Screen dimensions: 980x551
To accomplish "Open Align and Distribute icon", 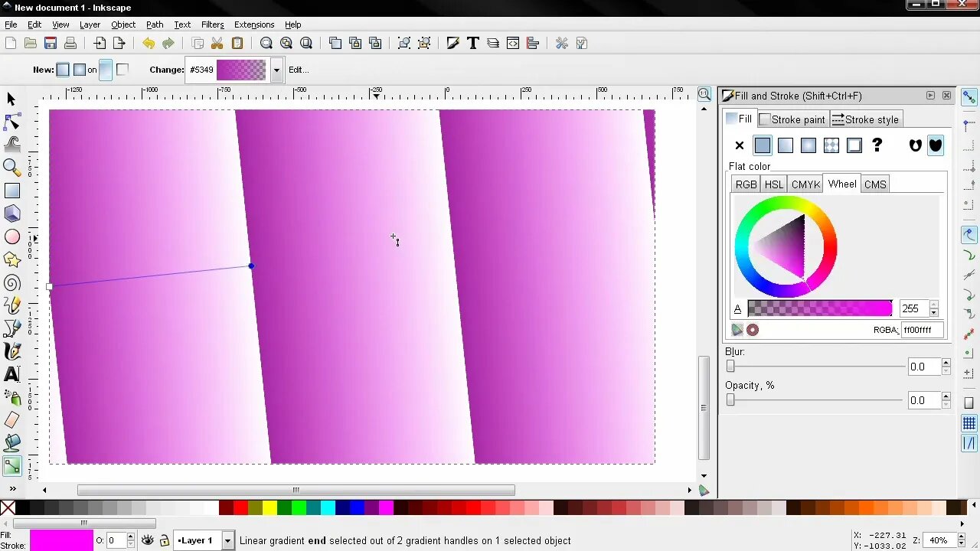I will point(533,43).
